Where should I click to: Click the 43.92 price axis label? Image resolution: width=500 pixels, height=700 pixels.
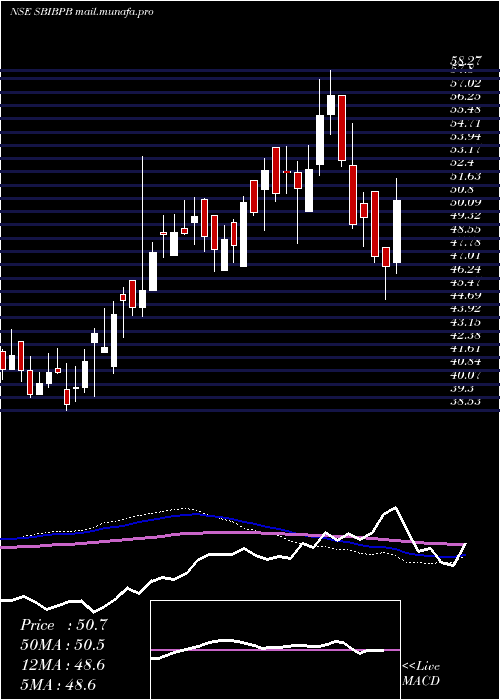tap(464, 308)
